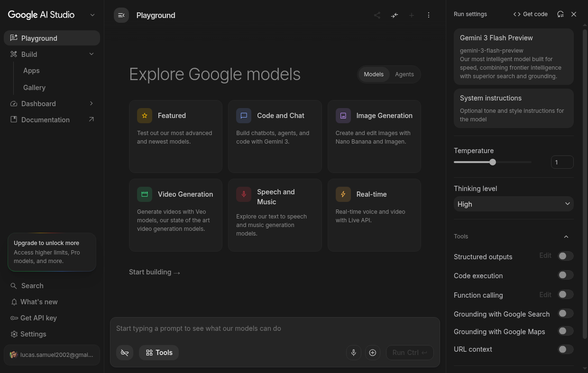Click the Temperature value input field
Image resolution: width=588 pixels, height=373 pixels.
[x=562, y=162]
